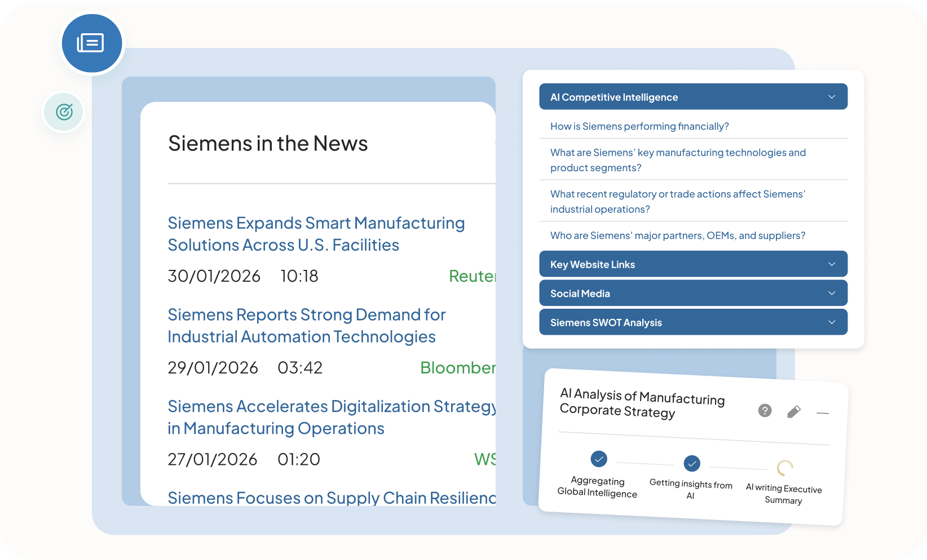
Task: Open Siemens Expands Smart Manufacturing Solutions article
Action: coord(316,234)
